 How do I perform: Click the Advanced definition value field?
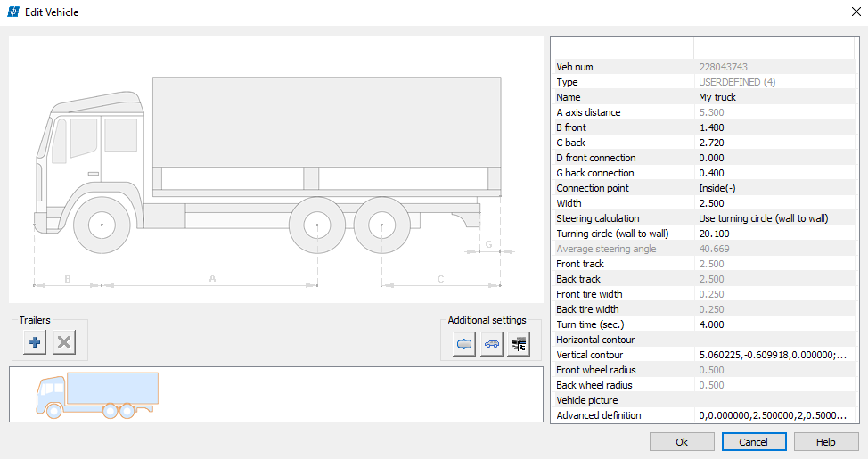[x=772, y=415]
